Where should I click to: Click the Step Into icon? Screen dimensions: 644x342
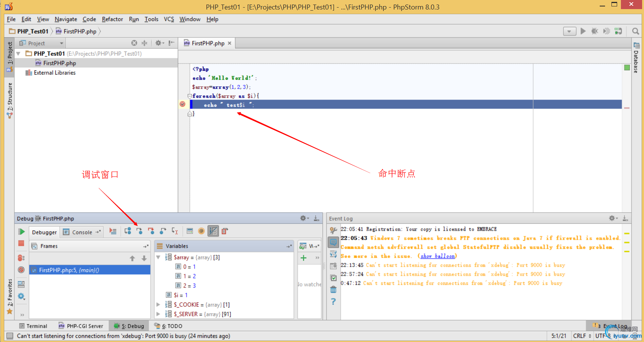(x=139, y=231)
